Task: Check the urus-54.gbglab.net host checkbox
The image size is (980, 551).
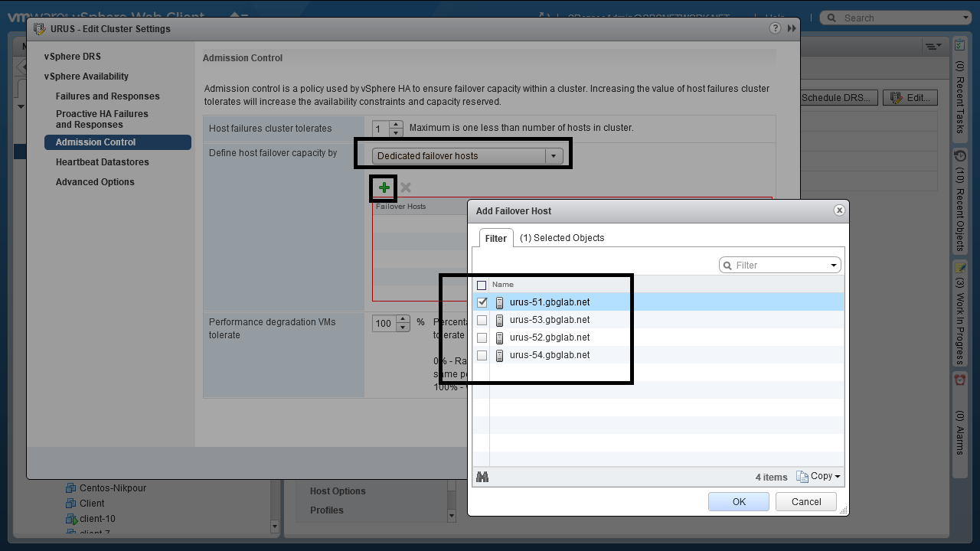Action: (482, 355)
